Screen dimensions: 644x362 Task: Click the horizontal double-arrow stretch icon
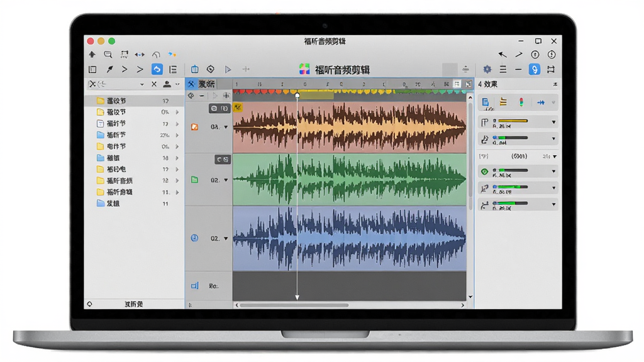[140, 55]
